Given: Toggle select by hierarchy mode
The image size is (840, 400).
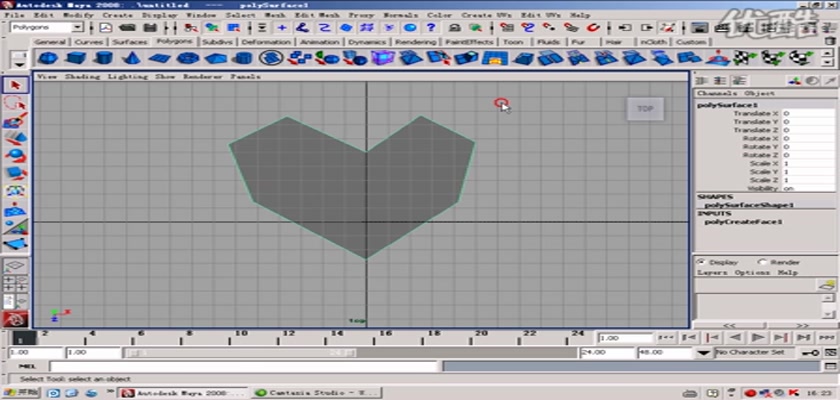Looking at the screenshot, I should point(191,27).
